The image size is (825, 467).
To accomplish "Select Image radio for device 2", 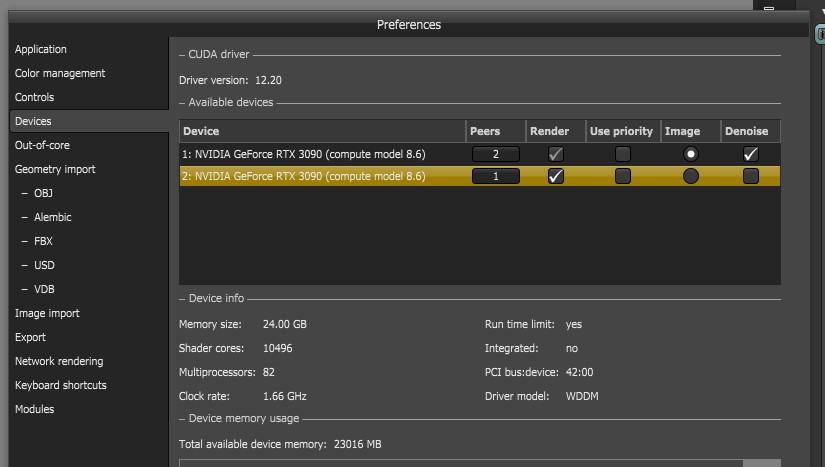I will tap(690, 176).
